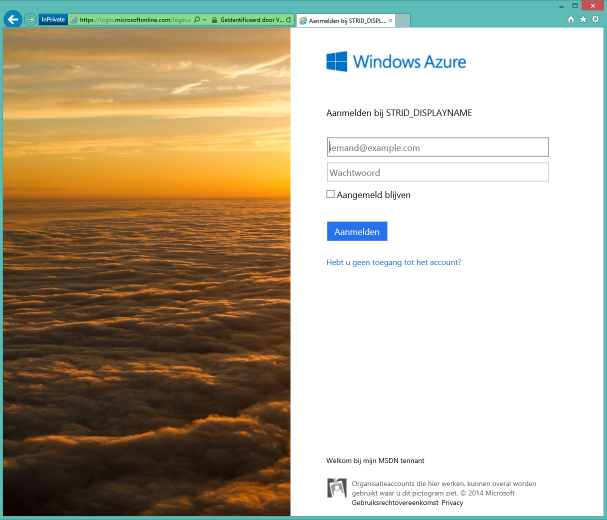Click the lock security certificate indicator

coord(215,19)
